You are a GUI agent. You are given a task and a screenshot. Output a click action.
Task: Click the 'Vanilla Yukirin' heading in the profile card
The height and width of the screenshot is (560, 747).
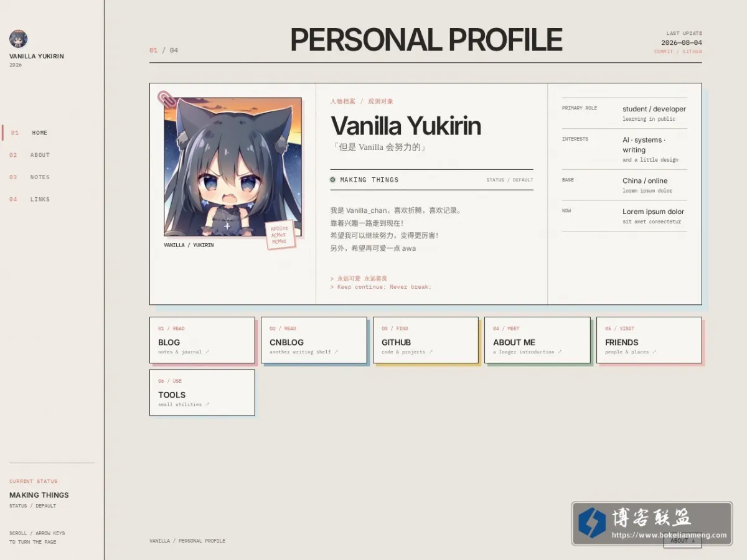(406, 126)
